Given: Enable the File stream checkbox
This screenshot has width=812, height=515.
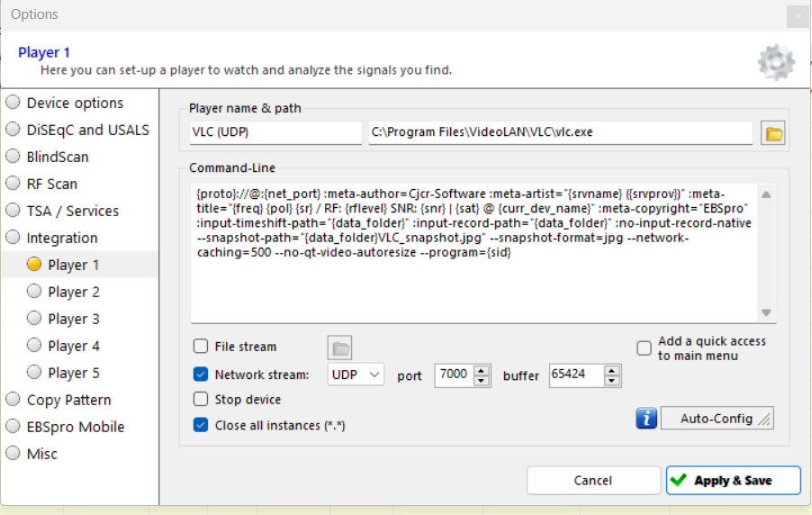Looking at the screenshot, I should [x=201, y=347].
